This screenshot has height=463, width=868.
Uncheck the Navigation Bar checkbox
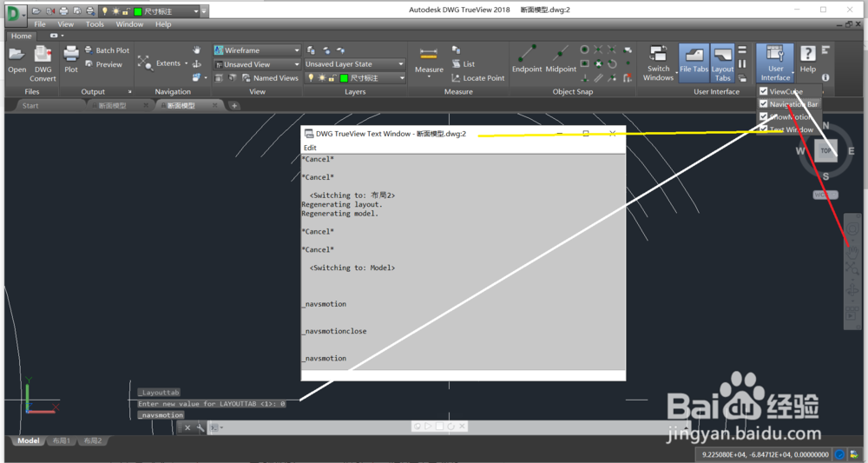coord(763,103)
